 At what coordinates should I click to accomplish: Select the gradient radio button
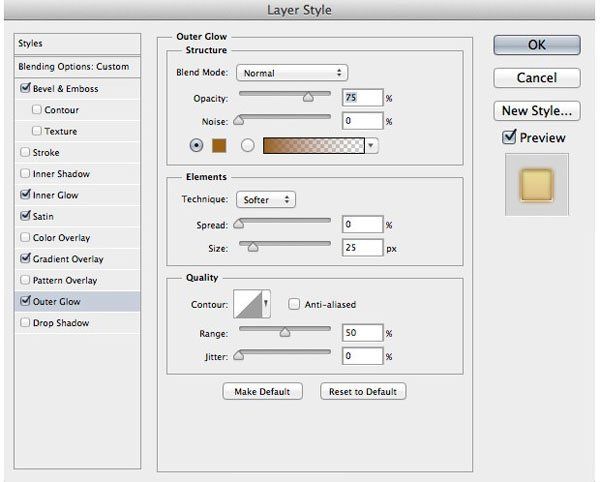click(248, 145)
